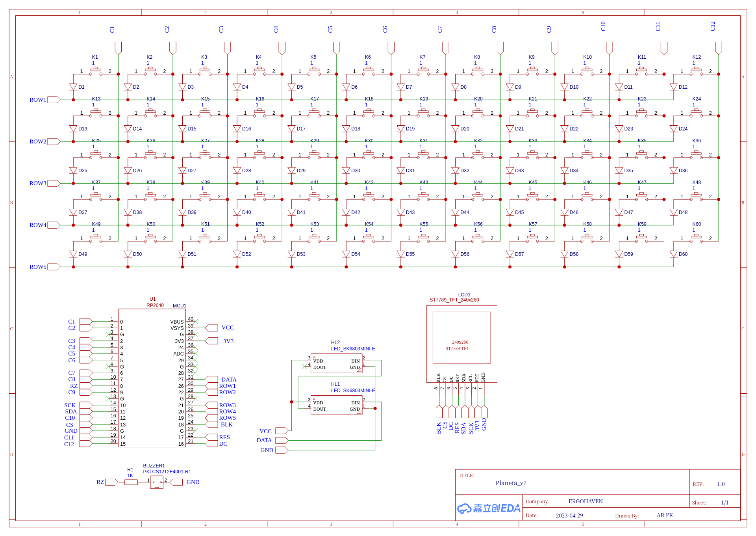The height and width of the screenshot is (536, 756).
Task: Click the EDA logo in title block
Action: pos(489,508)
